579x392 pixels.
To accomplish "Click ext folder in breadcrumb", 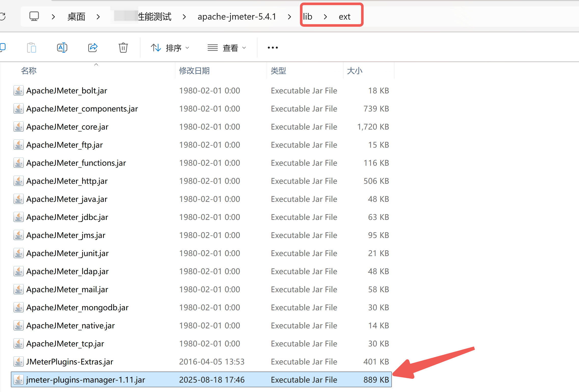I will pyautogui.click(x=345, y=17).
